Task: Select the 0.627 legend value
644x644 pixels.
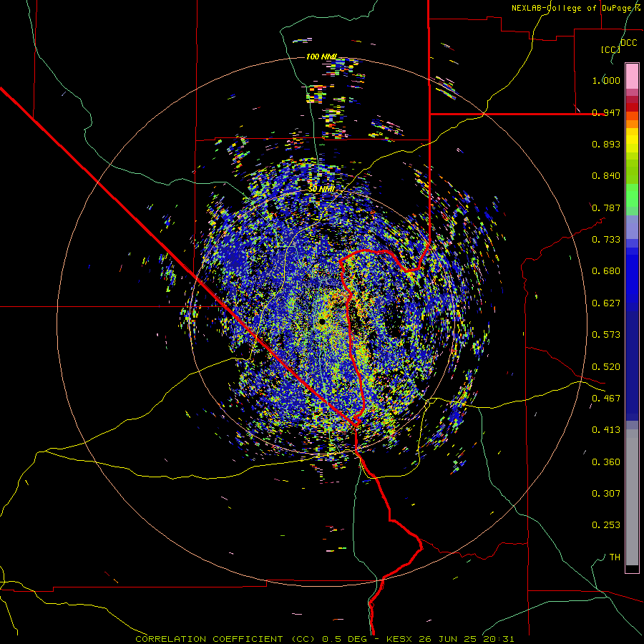Action: 606,303
